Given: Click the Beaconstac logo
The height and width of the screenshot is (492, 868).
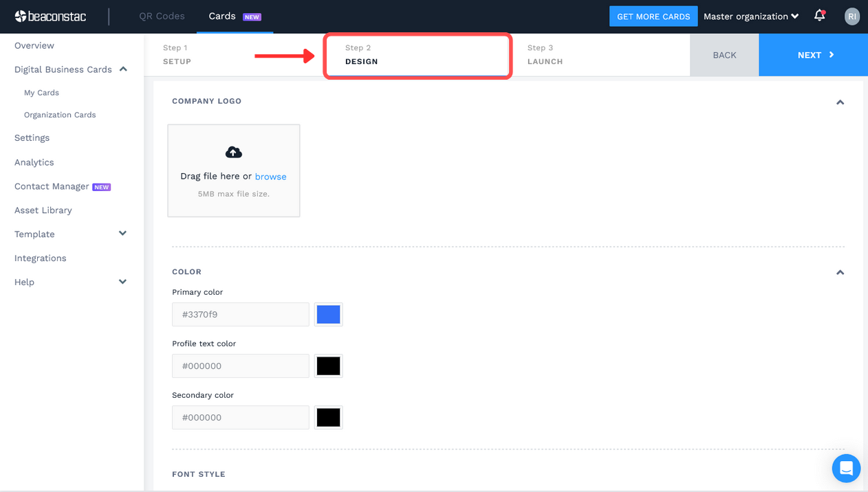Looking at the screenshot, I should coord(50,16).
